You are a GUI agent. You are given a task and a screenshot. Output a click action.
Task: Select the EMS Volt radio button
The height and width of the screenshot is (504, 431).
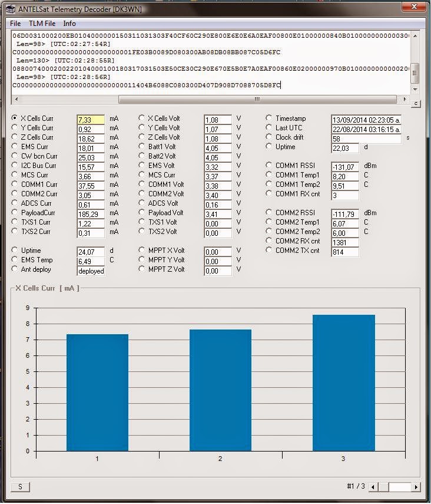(x=142, y=165)
